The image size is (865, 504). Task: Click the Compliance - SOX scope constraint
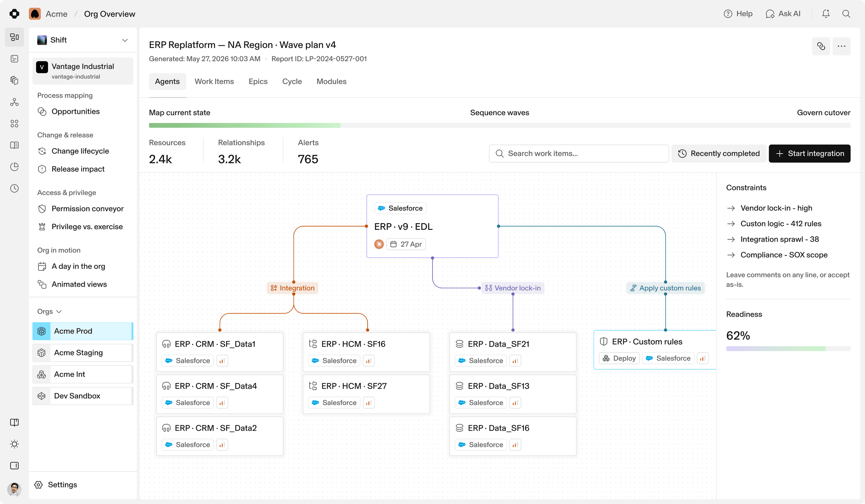click(x=777, y=255)
